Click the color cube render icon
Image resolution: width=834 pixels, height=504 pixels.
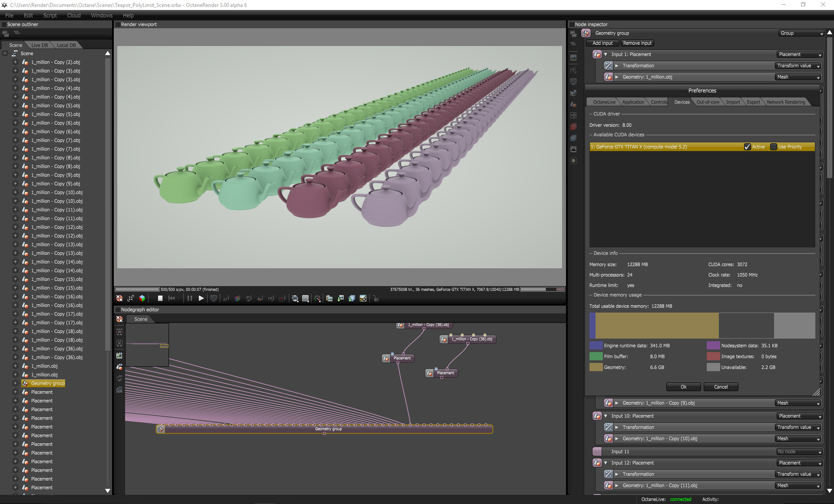pos(142,298)
